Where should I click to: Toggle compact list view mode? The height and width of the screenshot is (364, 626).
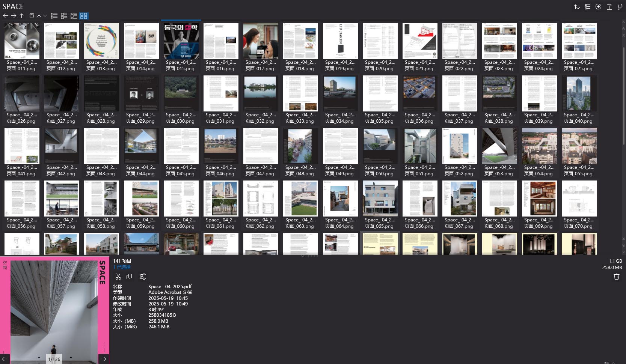point(74,16)
